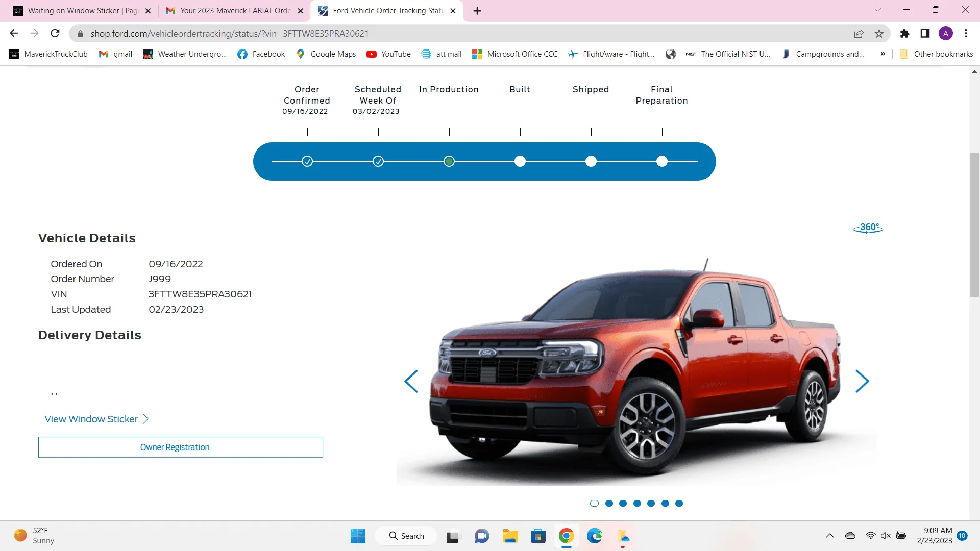Show previous vehicle image
980x551 pixels.
(x=411, y=381)
